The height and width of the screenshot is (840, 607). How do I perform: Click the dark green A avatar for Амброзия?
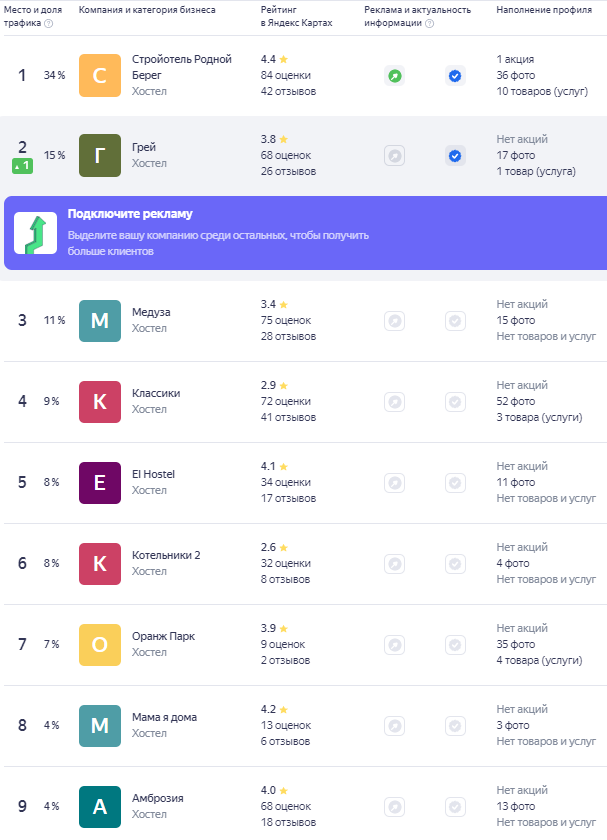point(100,806)
